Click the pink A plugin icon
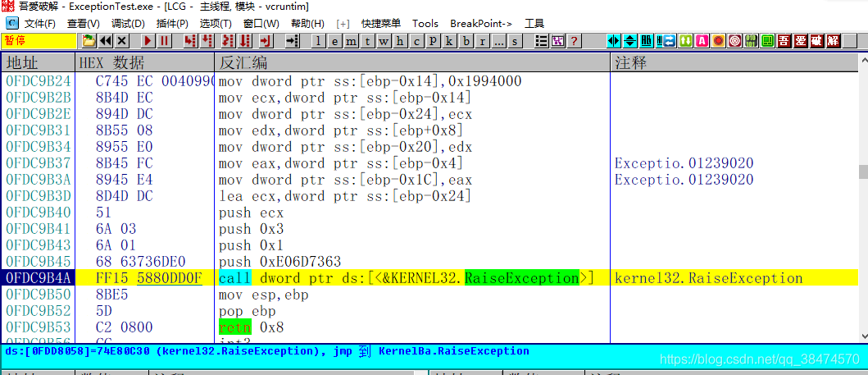Viewport: 868px width, 375px height. pyautogui.click(x=702, y=40)
